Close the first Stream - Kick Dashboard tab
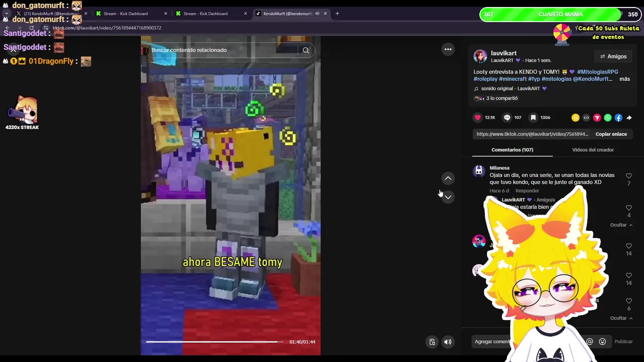The width and height of the screenshot is (644, 362). click(166, 14)
